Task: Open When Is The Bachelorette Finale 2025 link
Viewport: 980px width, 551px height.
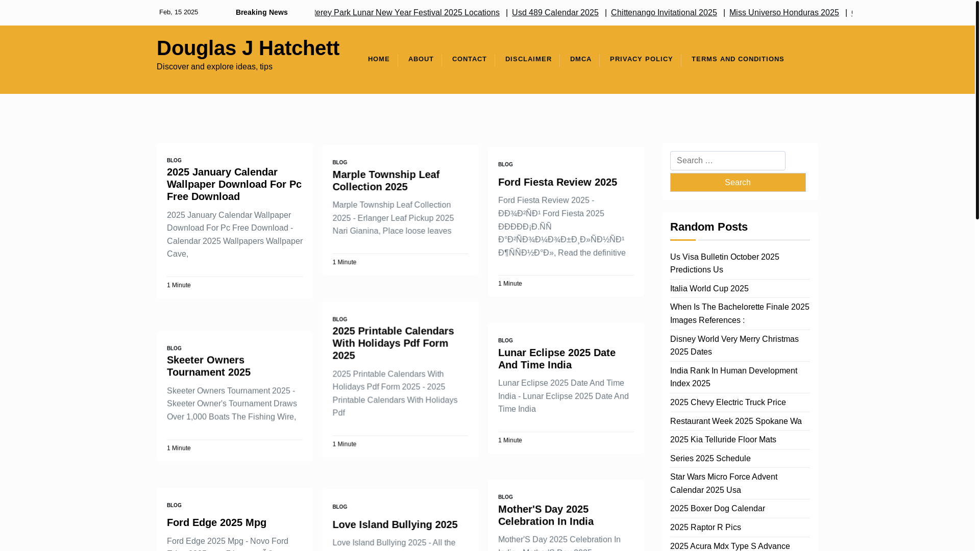Action: click(739, 313)
